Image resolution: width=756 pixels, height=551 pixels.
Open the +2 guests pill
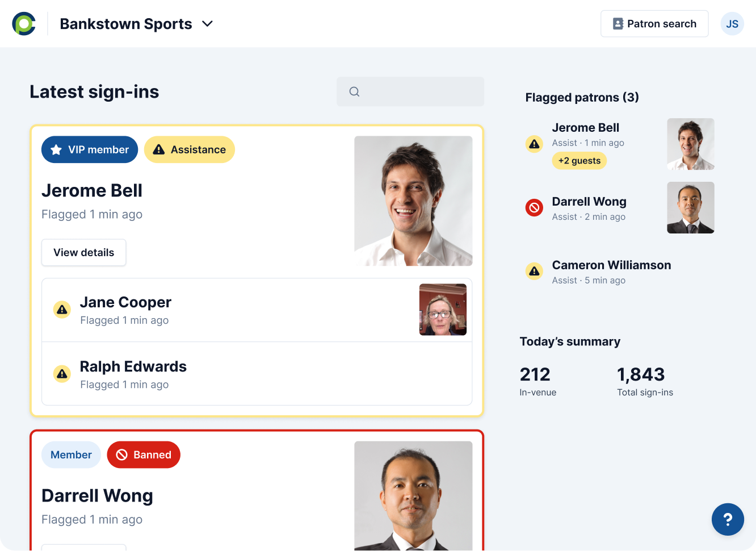pyautogui.click(x=579, y=161)
